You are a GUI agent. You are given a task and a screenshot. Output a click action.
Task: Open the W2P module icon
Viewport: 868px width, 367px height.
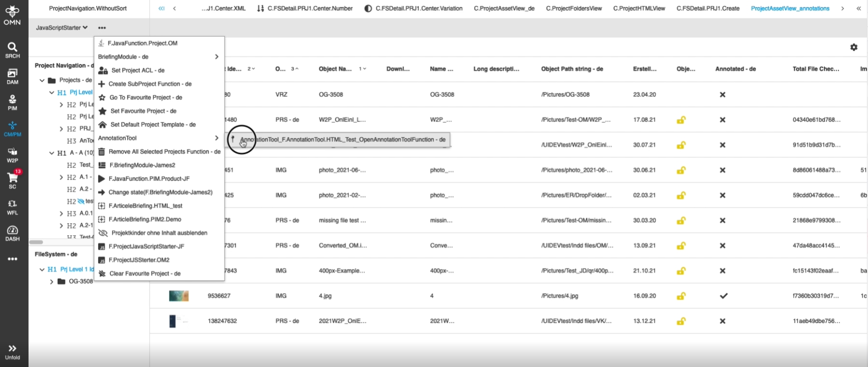(13, 154)
